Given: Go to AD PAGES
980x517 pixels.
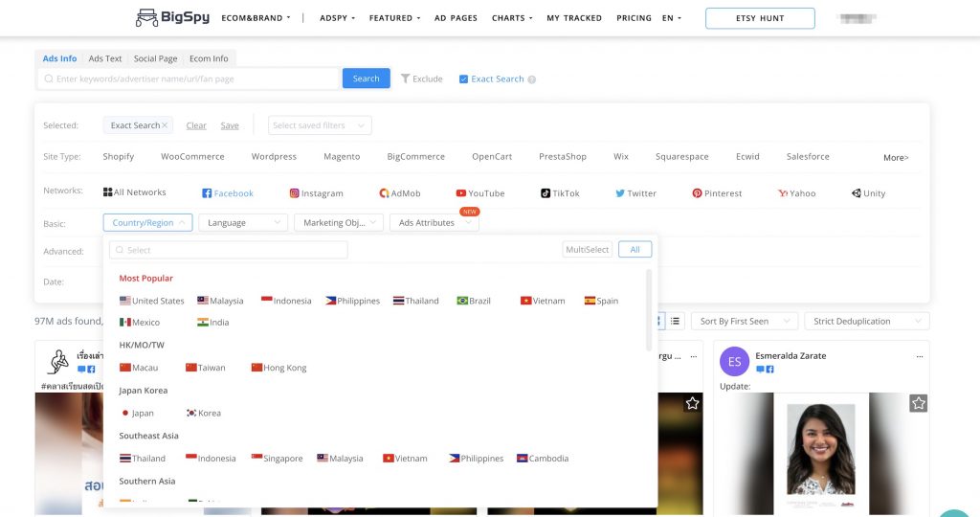Looking at the screenshot, I should pos(456,18).
